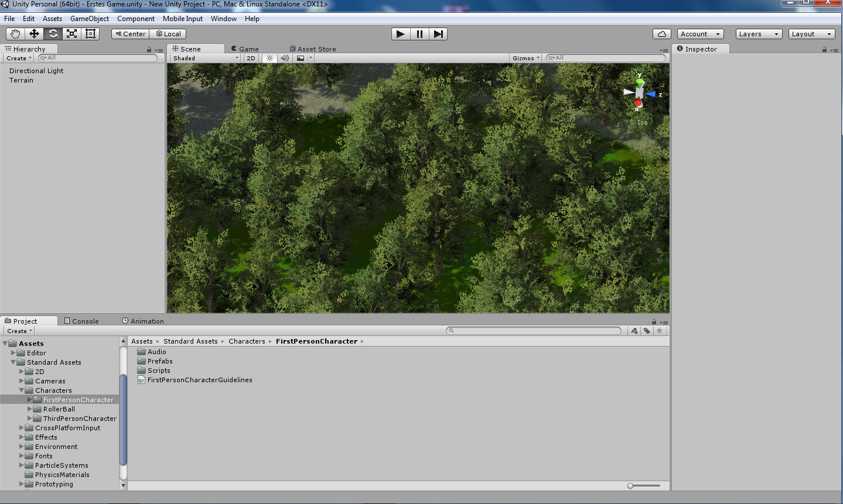The width and height of the screenshot is (843, 504).
Task: Mute scene audio with the speaker icon
Action: [x=284, y=58]
